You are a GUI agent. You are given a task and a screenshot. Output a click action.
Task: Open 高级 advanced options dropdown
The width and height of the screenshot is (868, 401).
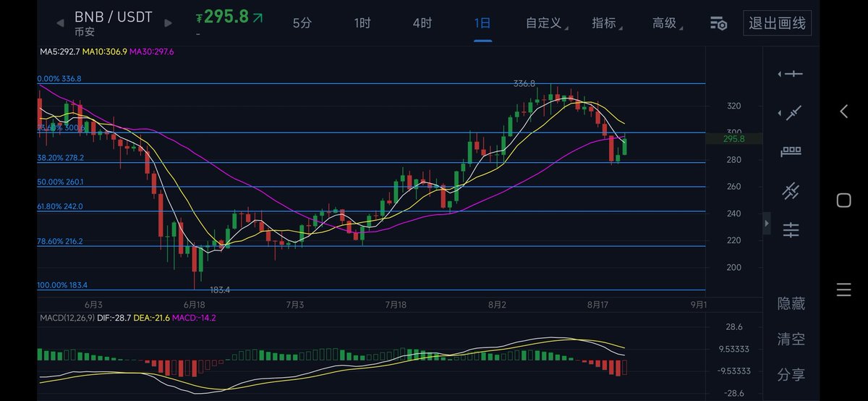(x=668, y=23)
